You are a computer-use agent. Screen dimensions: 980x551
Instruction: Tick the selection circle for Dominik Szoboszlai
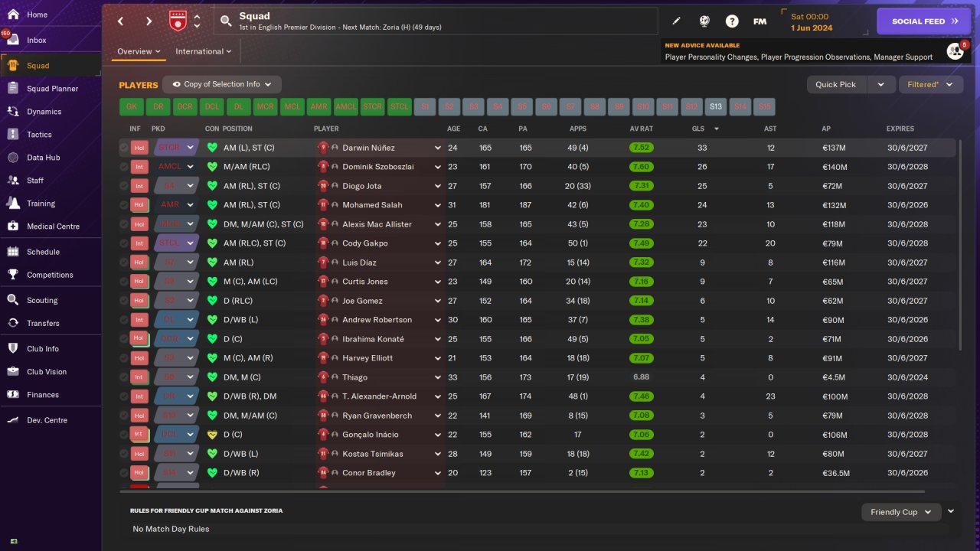coord(124,167)
